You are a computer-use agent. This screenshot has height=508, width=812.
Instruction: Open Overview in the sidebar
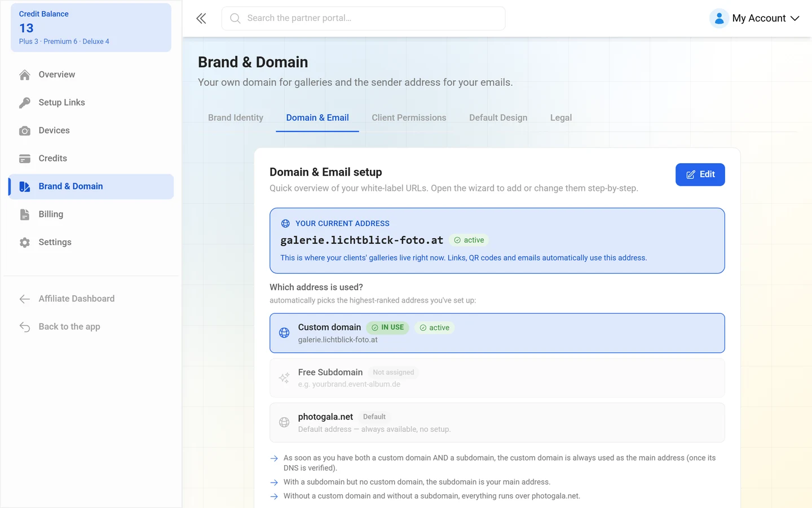pyautogui.click(x=91, y=75)
